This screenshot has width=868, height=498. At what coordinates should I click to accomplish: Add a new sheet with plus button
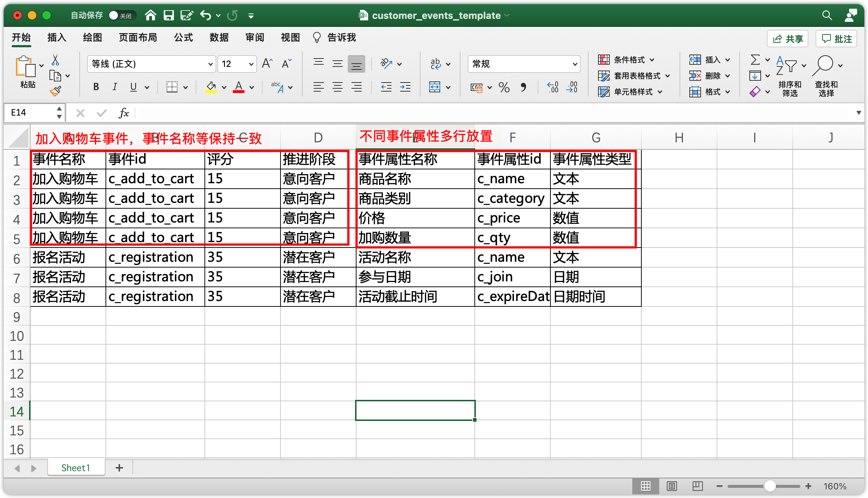119,468
